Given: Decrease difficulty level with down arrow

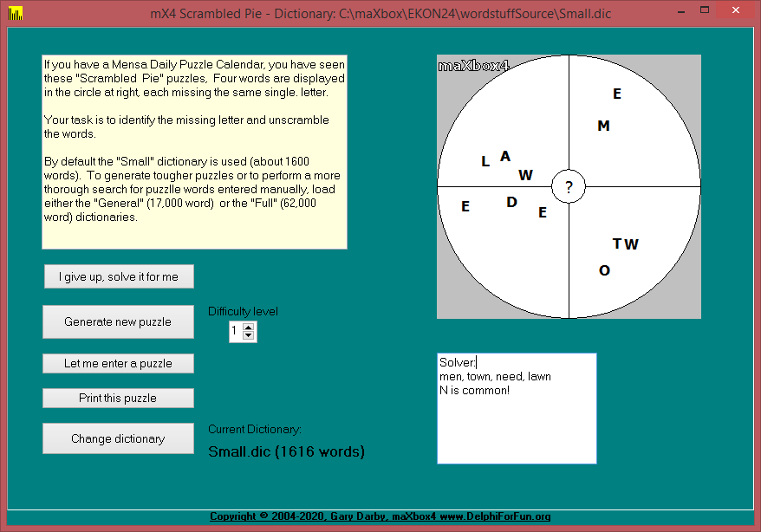Looking at the screenshot, I should click(249, 335).
